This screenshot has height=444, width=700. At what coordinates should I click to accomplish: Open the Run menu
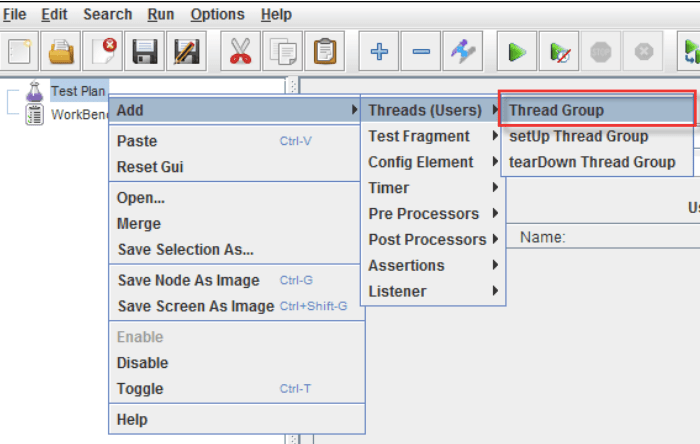tap(161, 15)
